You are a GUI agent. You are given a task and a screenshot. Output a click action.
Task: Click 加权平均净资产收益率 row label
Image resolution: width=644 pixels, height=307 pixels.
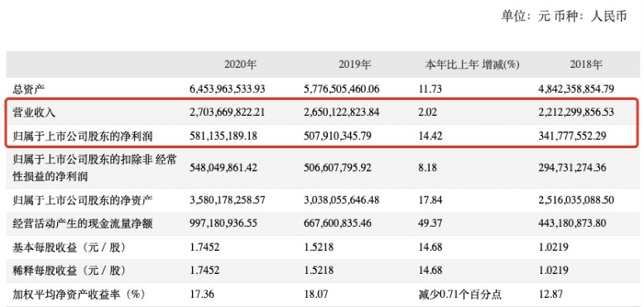(x=79, y=295)
